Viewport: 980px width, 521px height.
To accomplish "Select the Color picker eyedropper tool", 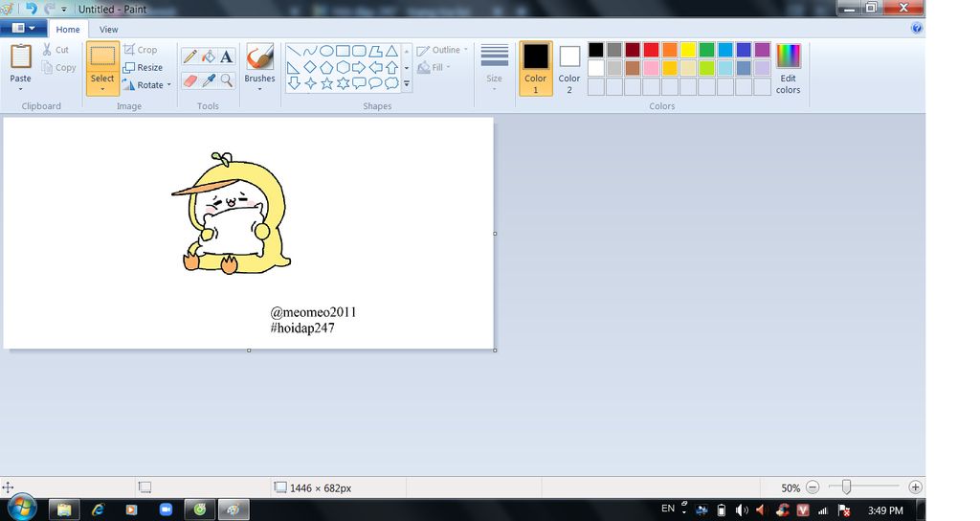I will point(208,80).
